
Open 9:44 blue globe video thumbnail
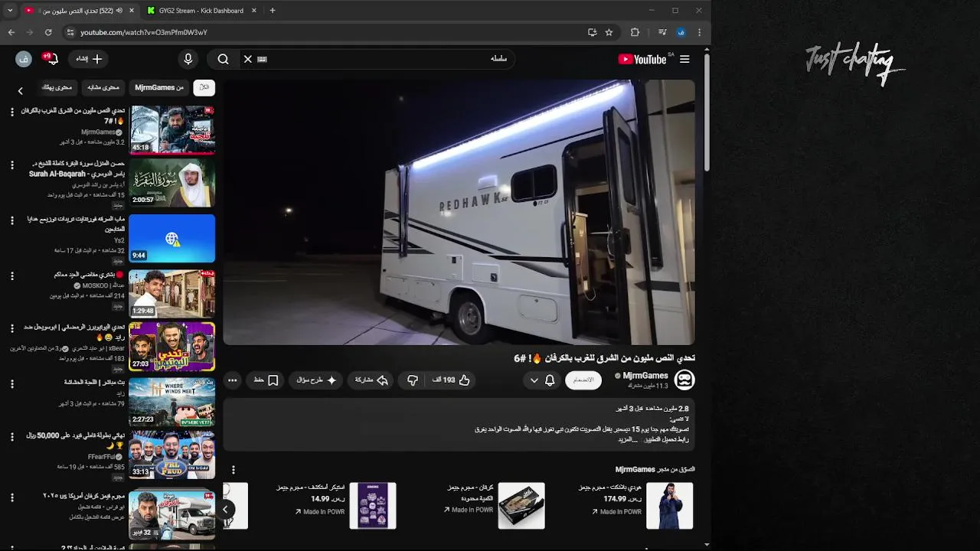click(172, 239)
